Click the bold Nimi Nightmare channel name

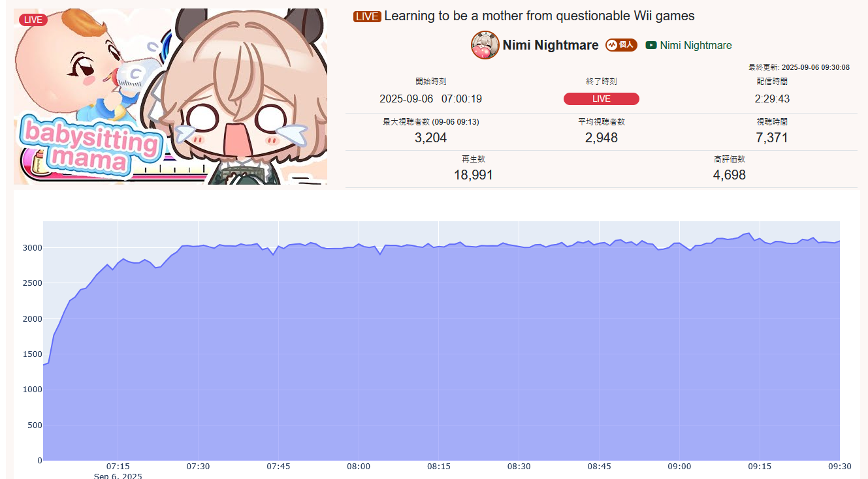(551, 45)
